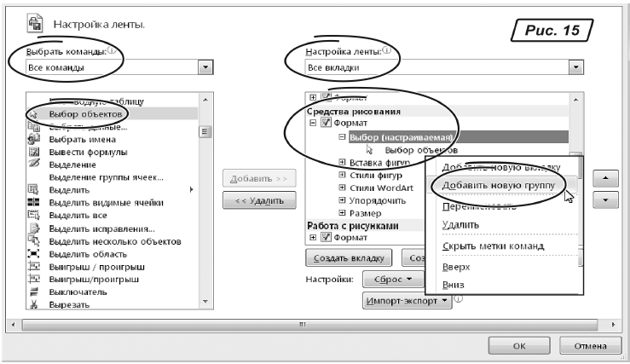Expand the Упорядочить group node

tap(342, 200)
